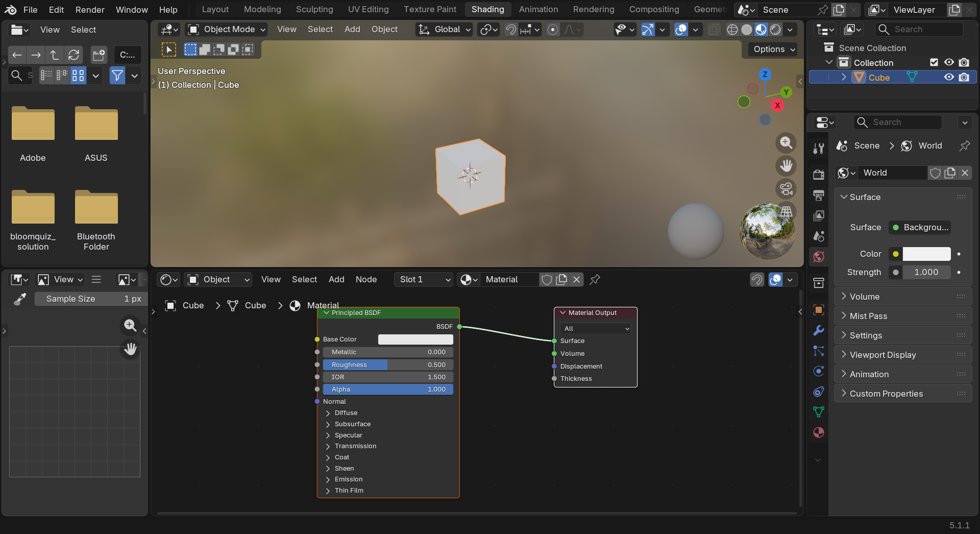Viewport: 980px width, 534px height.
Task: Switch to the Layout workspace tab
Action: [215, 9]
